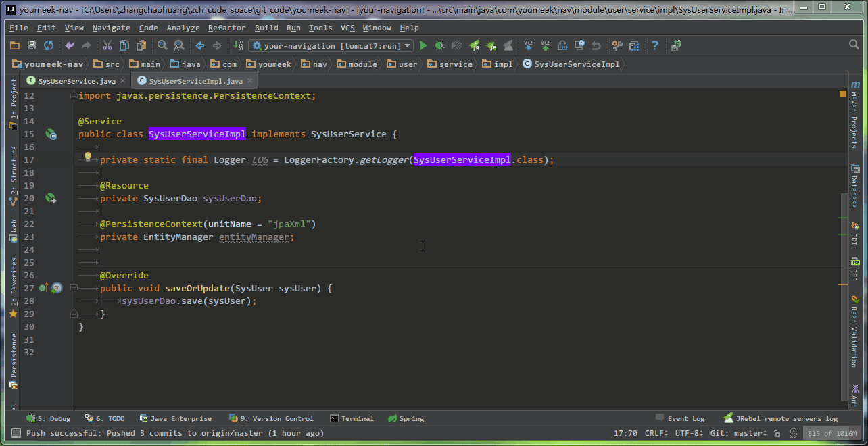Click the VCS commit changes icon

click(x=545, y=45)
